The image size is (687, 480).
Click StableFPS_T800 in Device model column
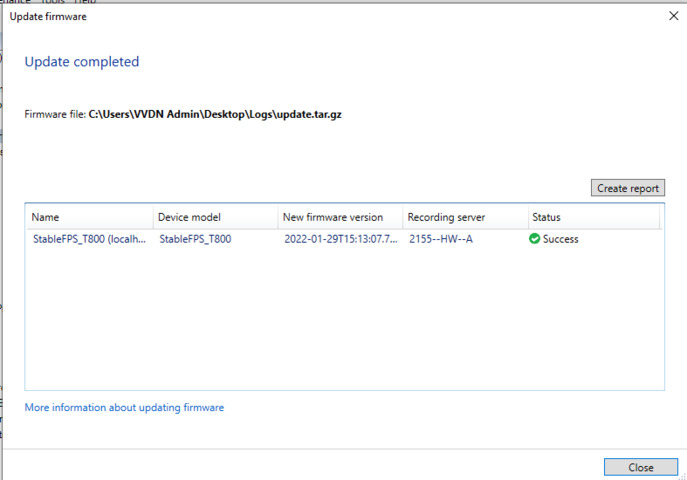click(195, 239)
